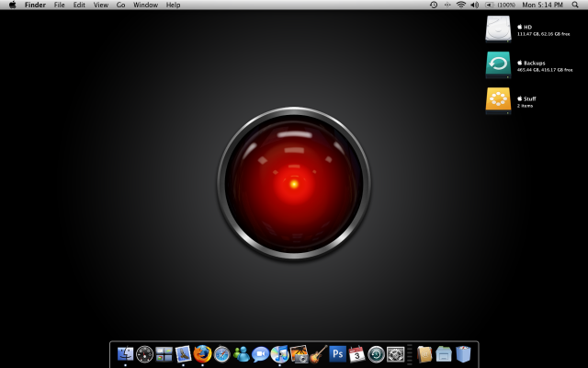Open the View menu

(x=101, y=5)
